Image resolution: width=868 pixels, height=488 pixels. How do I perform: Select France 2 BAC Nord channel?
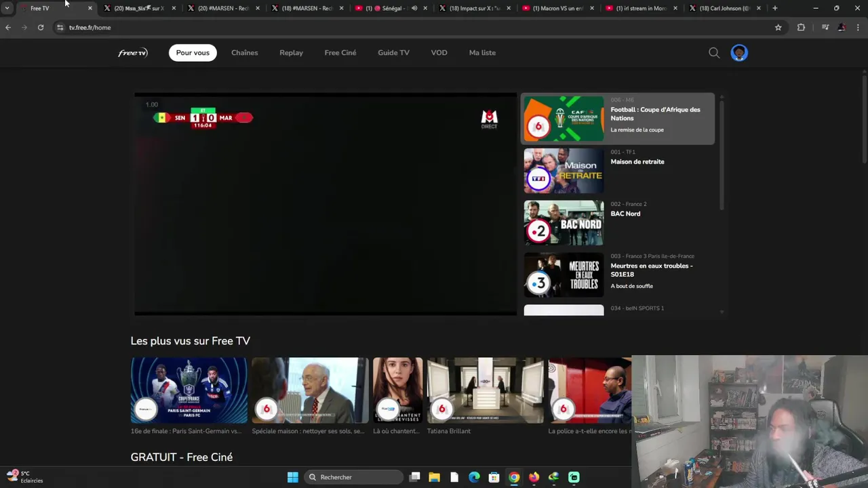[618, 223]
